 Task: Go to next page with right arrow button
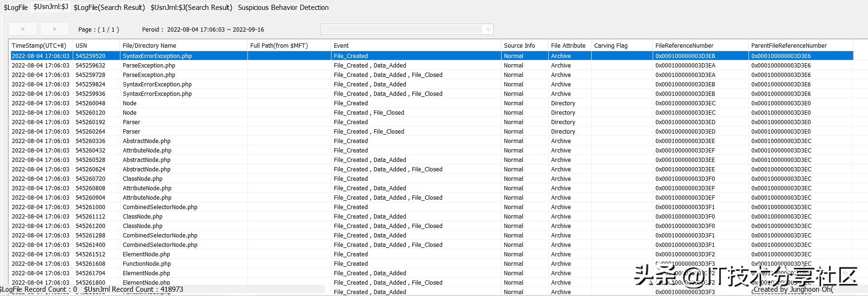54,29
